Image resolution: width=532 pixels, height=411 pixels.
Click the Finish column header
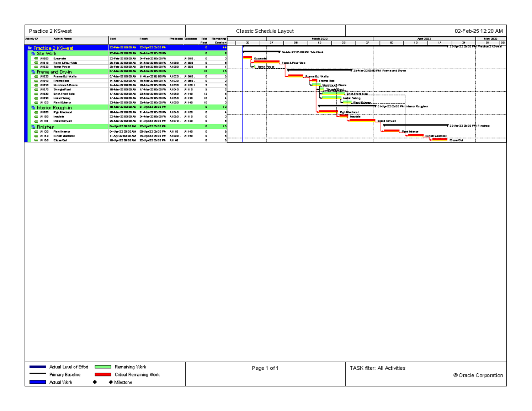coord(144,39)
